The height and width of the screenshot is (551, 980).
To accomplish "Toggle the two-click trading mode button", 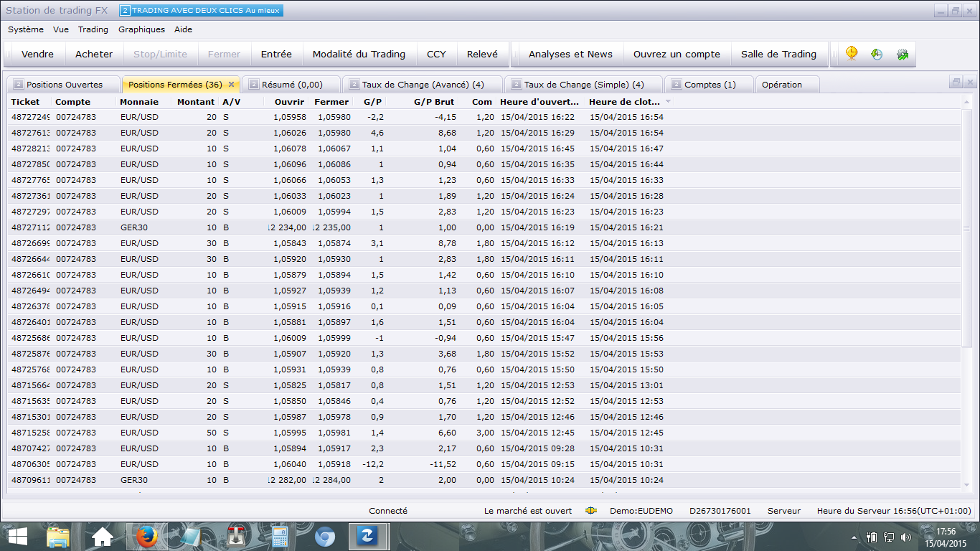I will point(201,11).
